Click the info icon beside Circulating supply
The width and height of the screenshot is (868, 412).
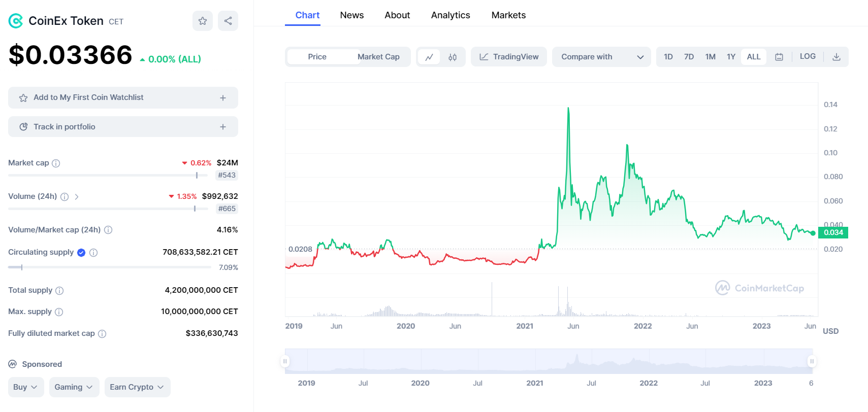coord(93,253)
